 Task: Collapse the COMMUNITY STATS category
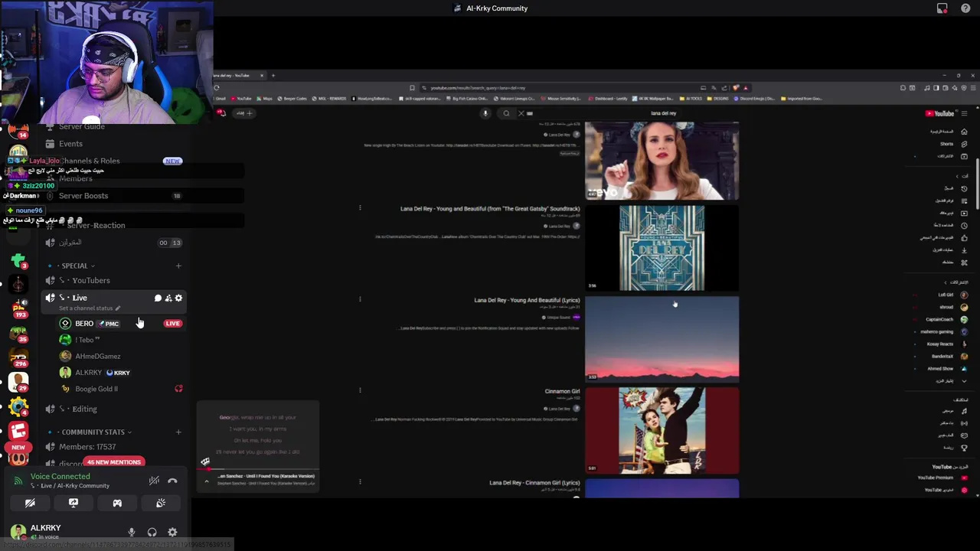[x=93, y=432]
